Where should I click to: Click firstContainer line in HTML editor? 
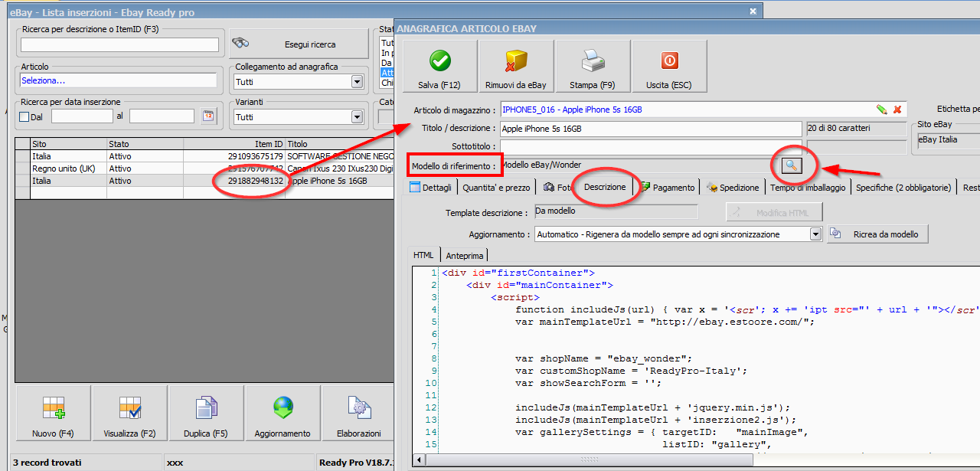pos(518,273)
